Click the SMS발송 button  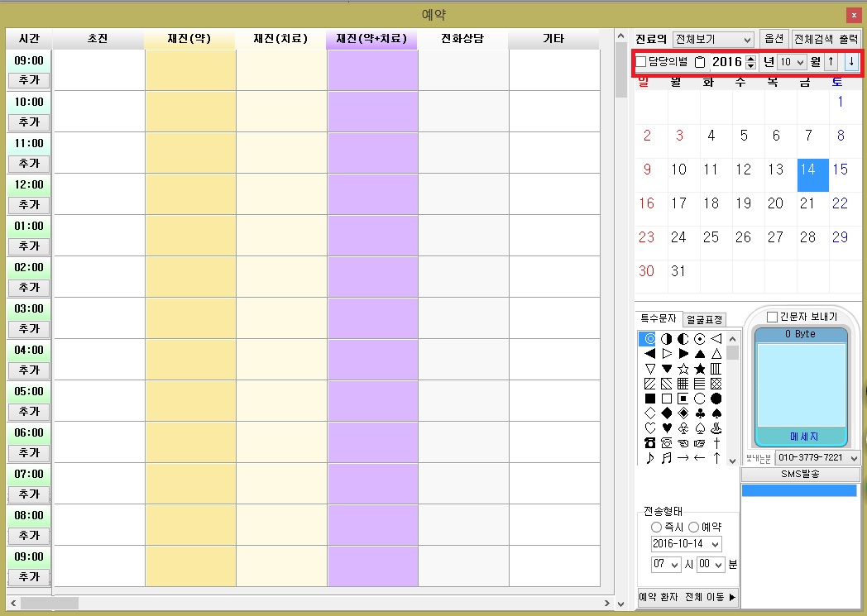pyautogui.click(x=799, y=475)
